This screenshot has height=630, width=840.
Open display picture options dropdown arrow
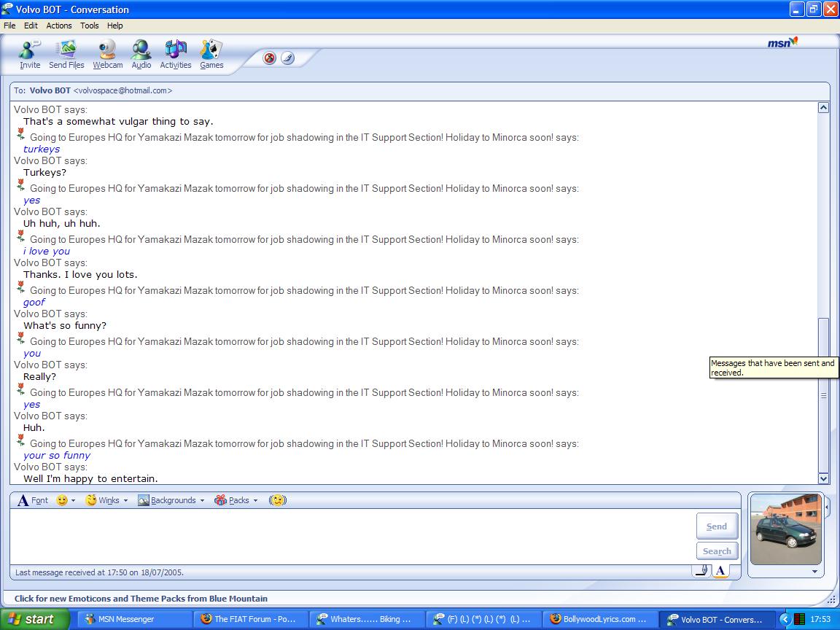coord(814,572)
